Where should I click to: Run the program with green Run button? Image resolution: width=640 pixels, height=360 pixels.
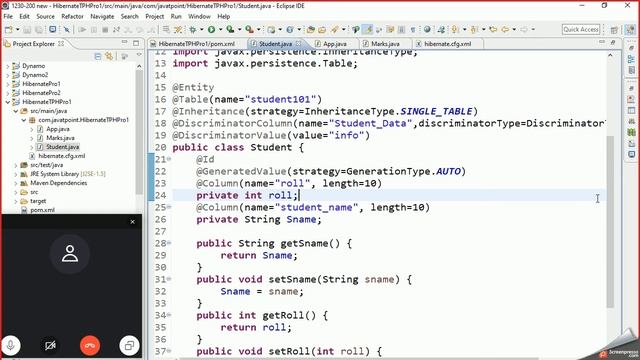point(211,29)
